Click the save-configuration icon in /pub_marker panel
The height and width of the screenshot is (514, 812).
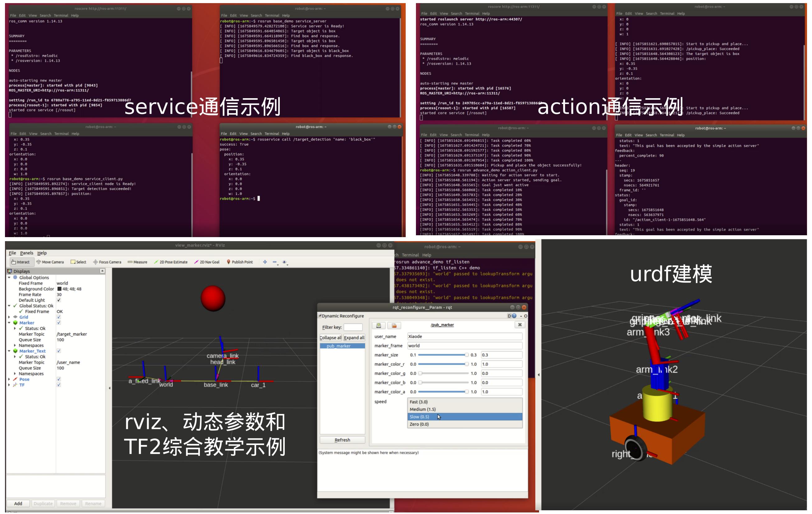click(379, 325)
